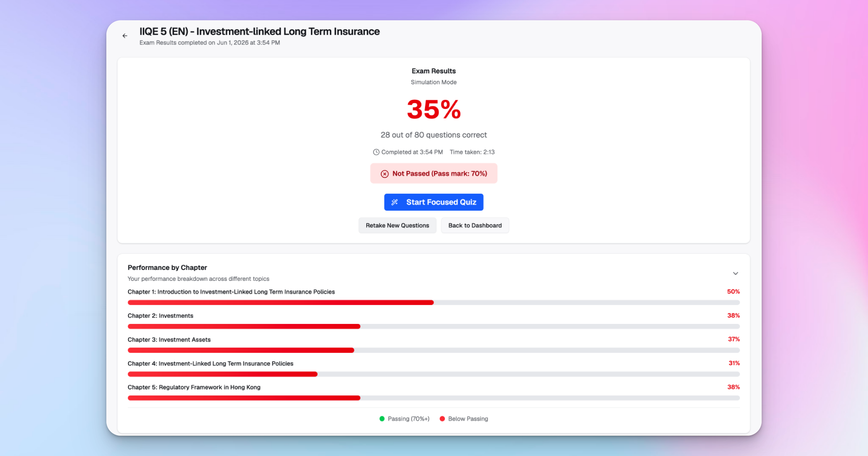Screen dimensions: 868x456
Task: Click the Chapter 3: Investment Assets progress bar
Action: point(434,350)
